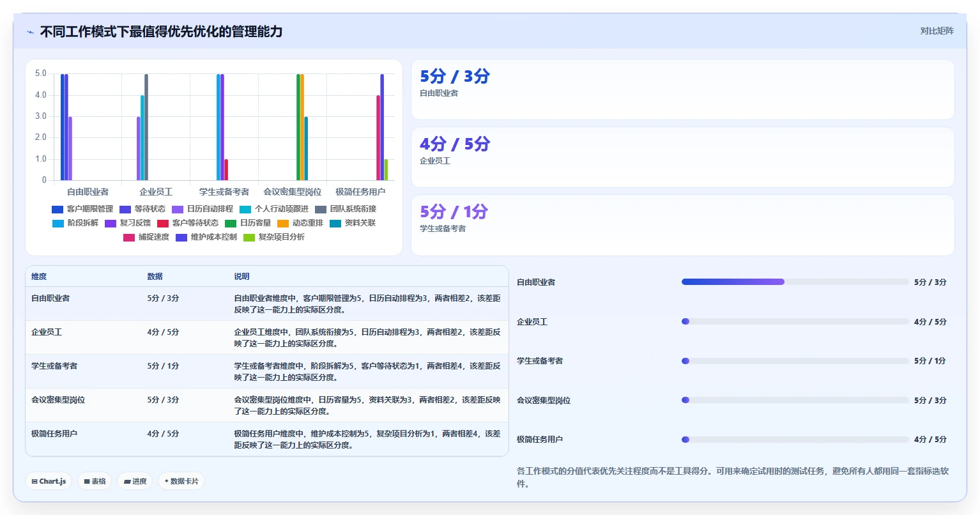Click the 5分 / 3分 value beside 会议密集型岗位 progress bar
Screen dimensions: 980x515
[930, 400]
